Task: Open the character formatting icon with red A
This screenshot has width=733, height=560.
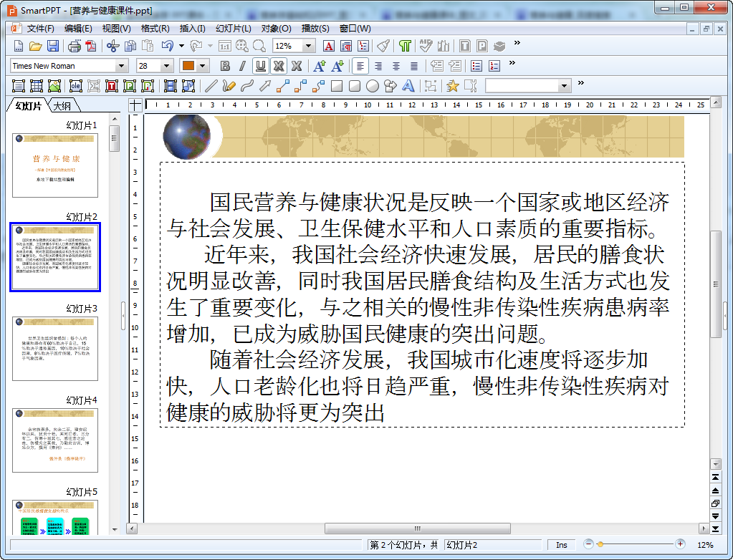Action: tap(329, 46)
